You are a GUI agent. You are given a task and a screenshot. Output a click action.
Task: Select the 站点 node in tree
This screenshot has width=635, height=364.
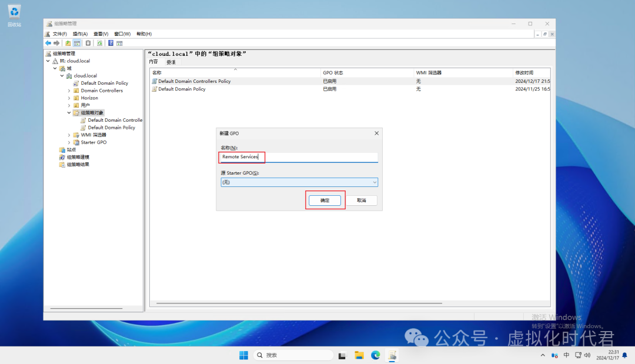click(x=71, y=149)
